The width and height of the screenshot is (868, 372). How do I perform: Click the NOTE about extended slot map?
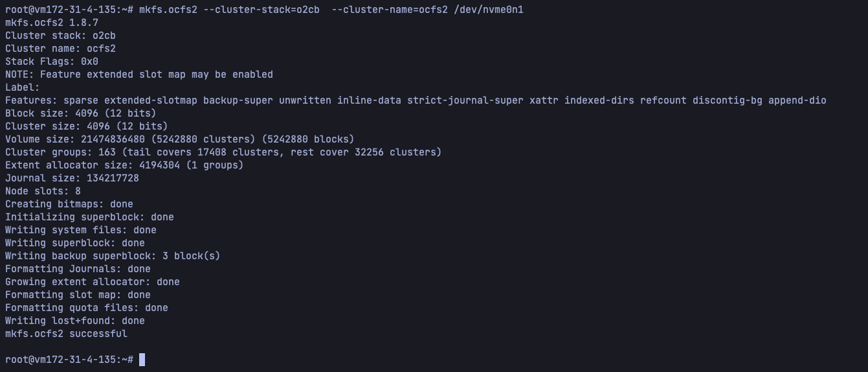coord(139,75)
